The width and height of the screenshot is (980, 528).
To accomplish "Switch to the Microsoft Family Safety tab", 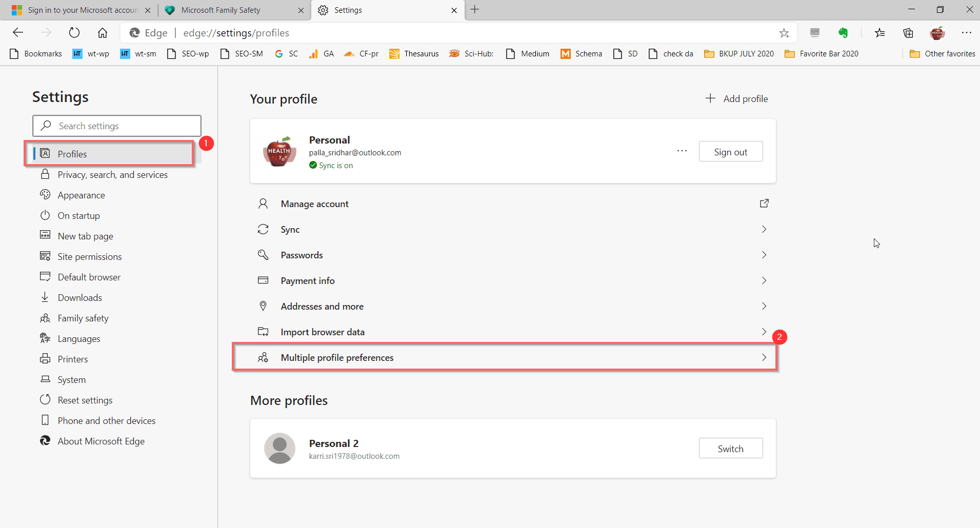I will click(226, 10).
